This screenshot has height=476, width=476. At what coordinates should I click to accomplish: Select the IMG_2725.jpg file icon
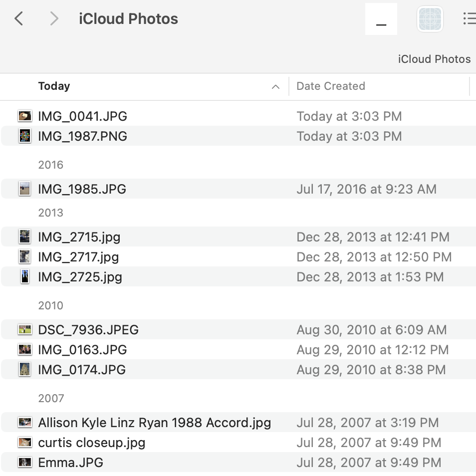(x=25, y=277)
